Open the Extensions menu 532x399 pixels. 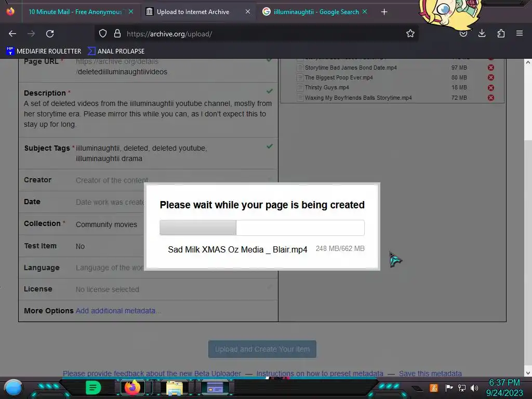click(x=501, y=34)
